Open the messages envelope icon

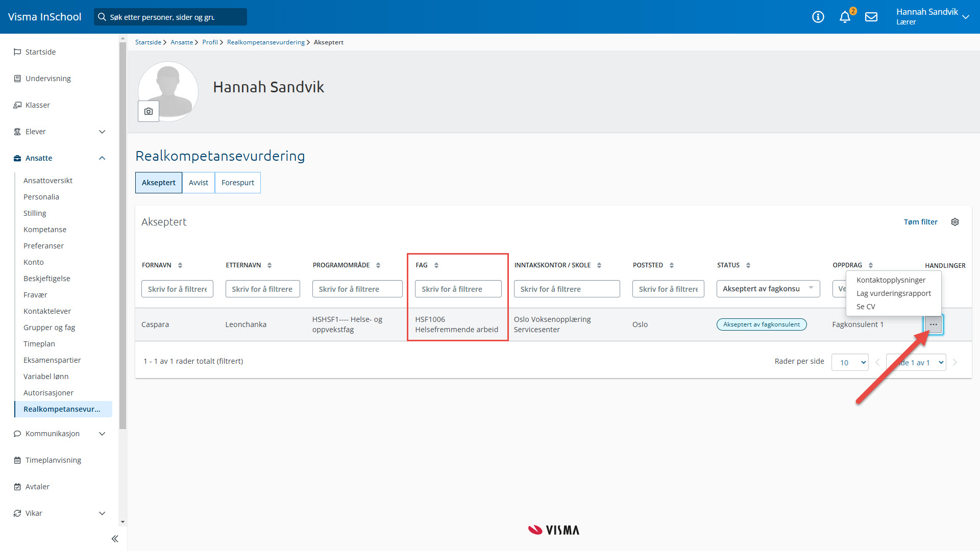point(871,17)
